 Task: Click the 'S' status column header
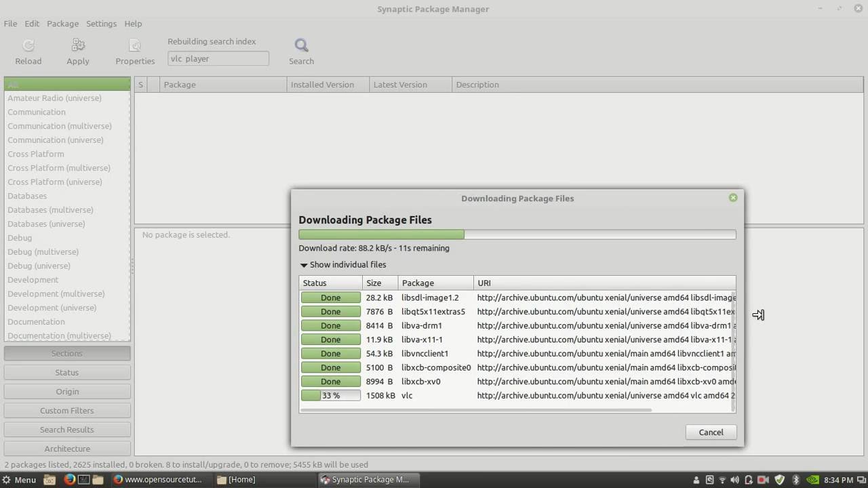pyautogui.click(x=140, y=85)
